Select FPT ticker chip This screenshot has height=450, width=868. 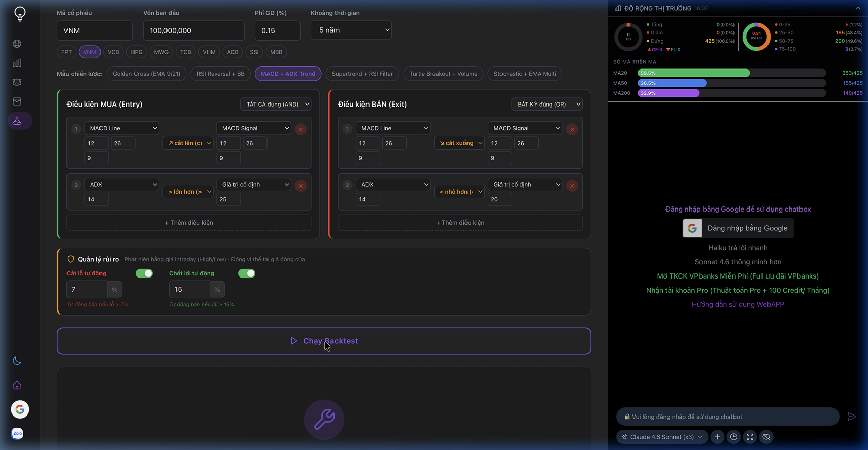pyautogui.click(x=66, y=52)
